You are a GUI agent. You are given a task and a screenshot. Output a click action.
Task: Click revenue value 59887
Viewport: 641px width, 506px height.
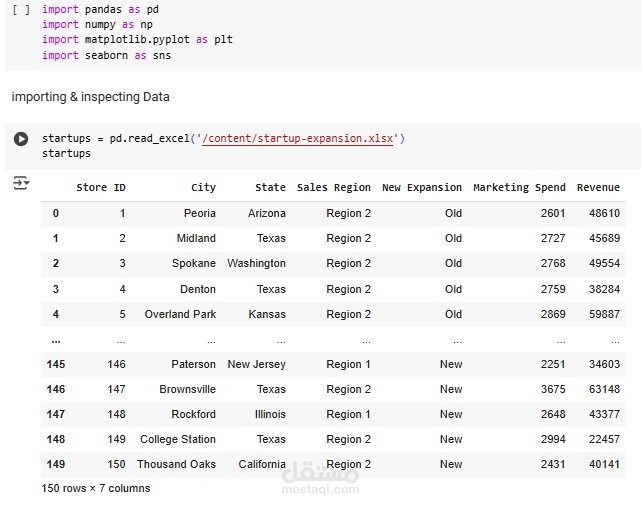click(x=604, y=314)
